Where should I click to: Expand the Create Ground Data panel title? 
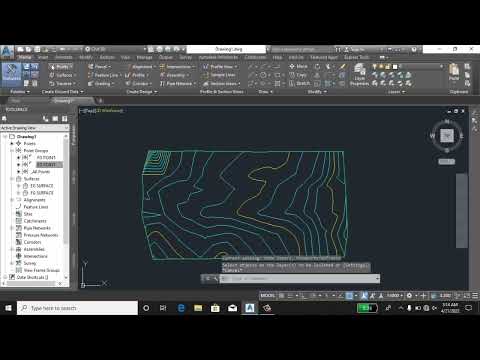[62, 92]
